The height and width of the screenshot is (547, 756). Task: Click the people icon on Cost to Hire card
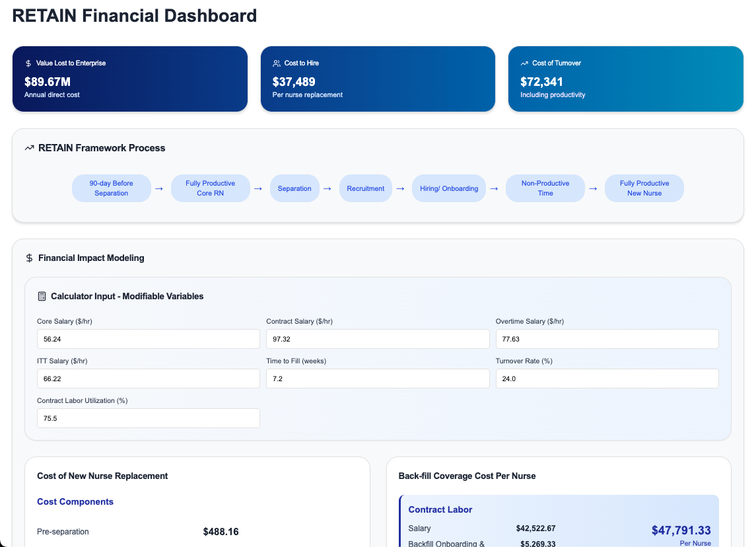[x=275, y=63]
